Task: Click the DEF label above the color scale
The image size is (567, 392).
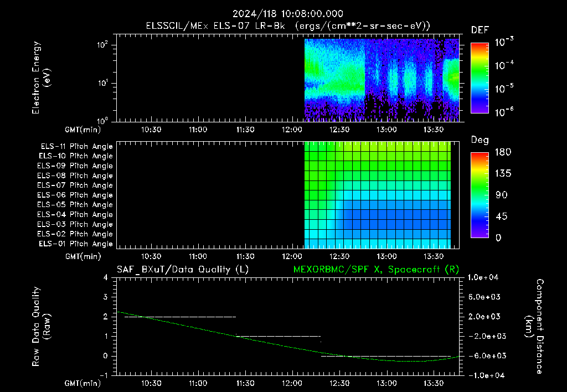Action: point(480,30)
